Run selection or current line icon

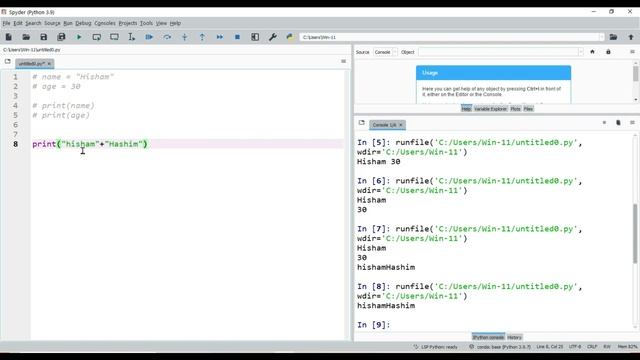click(x=131, y=37)
